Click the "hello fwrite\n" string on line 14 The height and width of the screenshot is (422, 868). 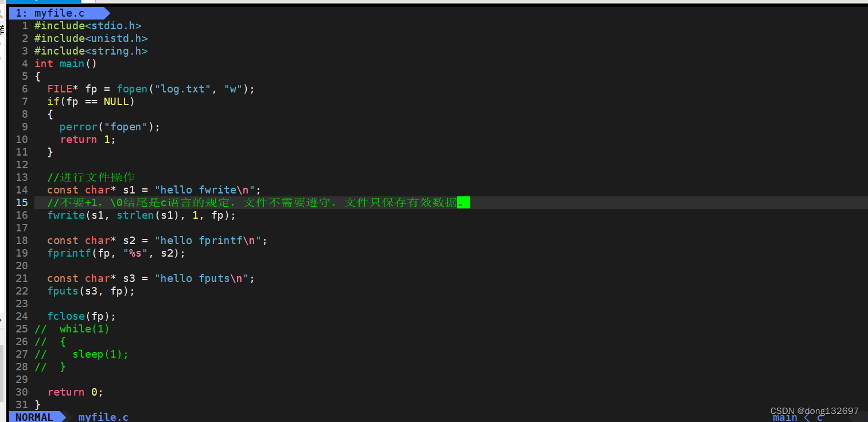[x=205, y=190]
